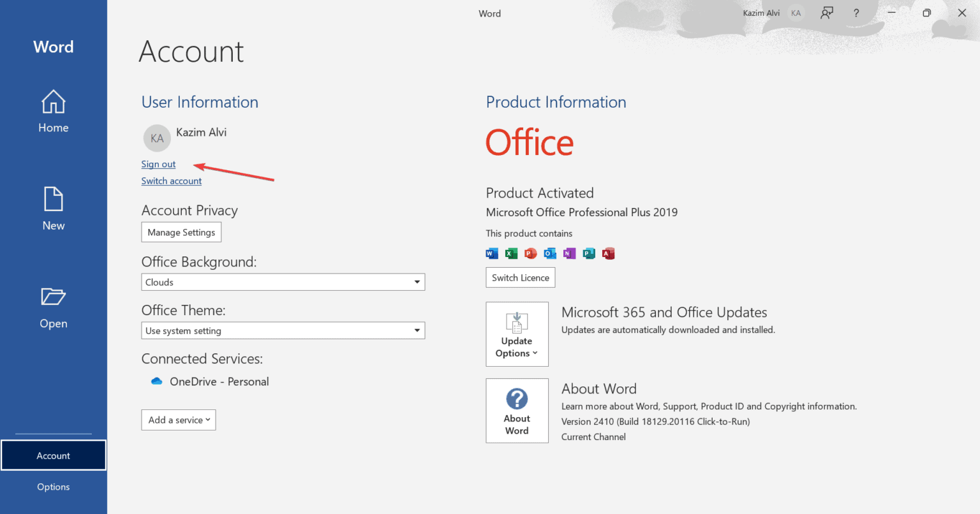The width and height of the screenshot is (980, 514).
Task: Click the Outlook icon under product contains
Action: pos(550,253)
